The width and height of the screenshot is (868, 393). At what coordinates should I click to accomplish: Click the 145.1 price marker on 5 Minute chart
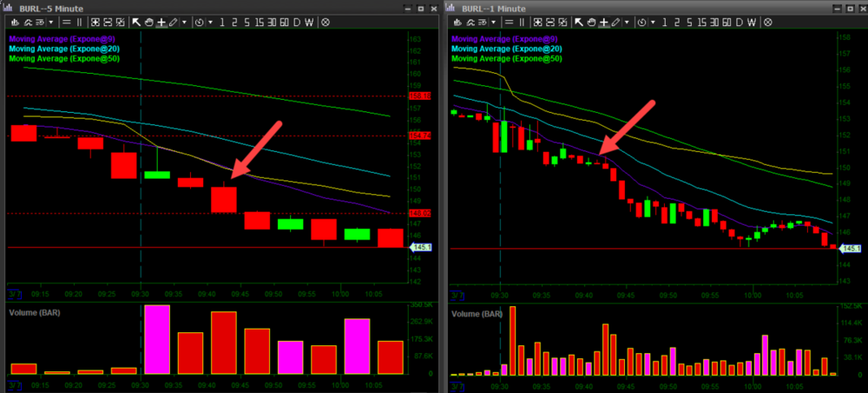tap(422, 248)
